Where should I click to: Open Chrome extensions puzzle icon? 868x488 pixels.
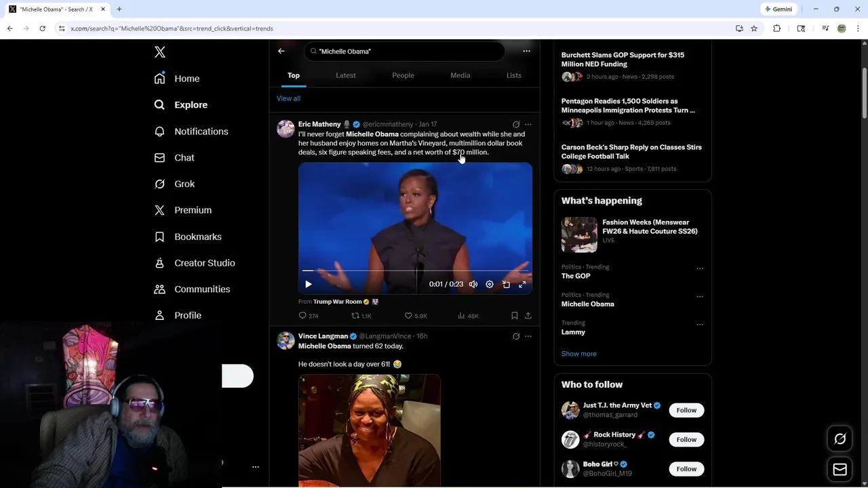777,28
